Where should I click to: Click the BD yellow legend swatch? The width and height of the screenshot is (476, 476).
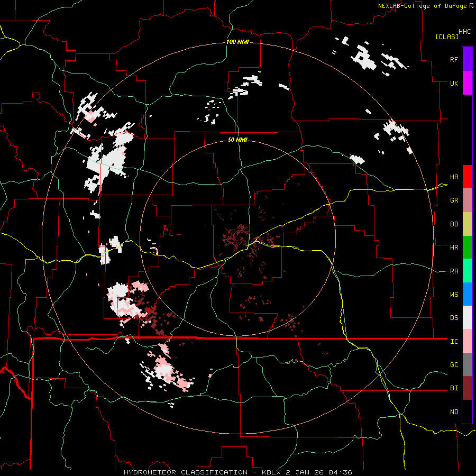(467, 224)
